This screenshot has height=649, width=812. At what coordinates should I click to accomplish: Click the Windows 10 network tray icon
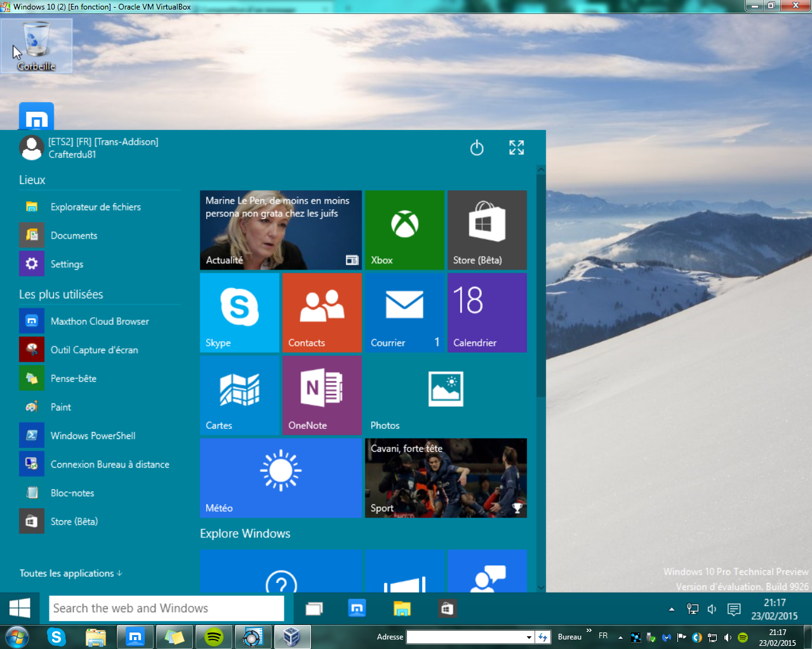(x=693, y=610)
